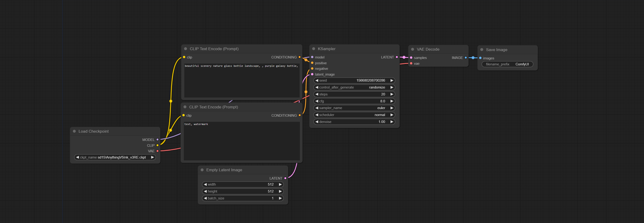Click the positive prompt text box with 'beautiful scenery'
This screenshot has width=644, height=223.
tap(242, 80)
